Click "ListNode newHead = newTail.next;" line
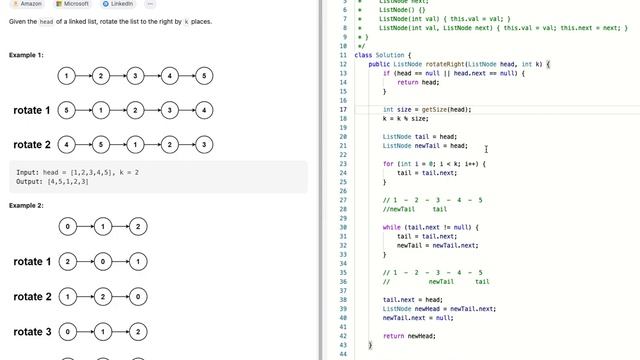 tap(440, 309)
